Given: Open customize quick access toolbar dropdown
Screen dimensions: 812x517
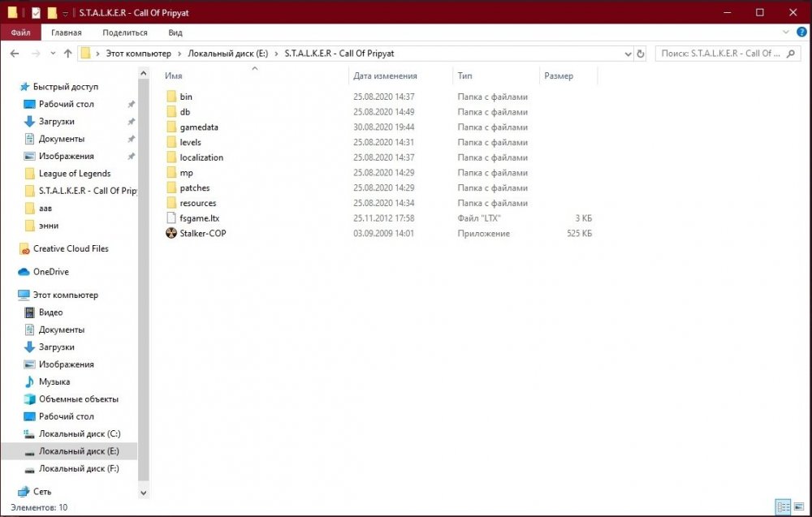Looking at the screenshot, I should click(x=65, y=14).
